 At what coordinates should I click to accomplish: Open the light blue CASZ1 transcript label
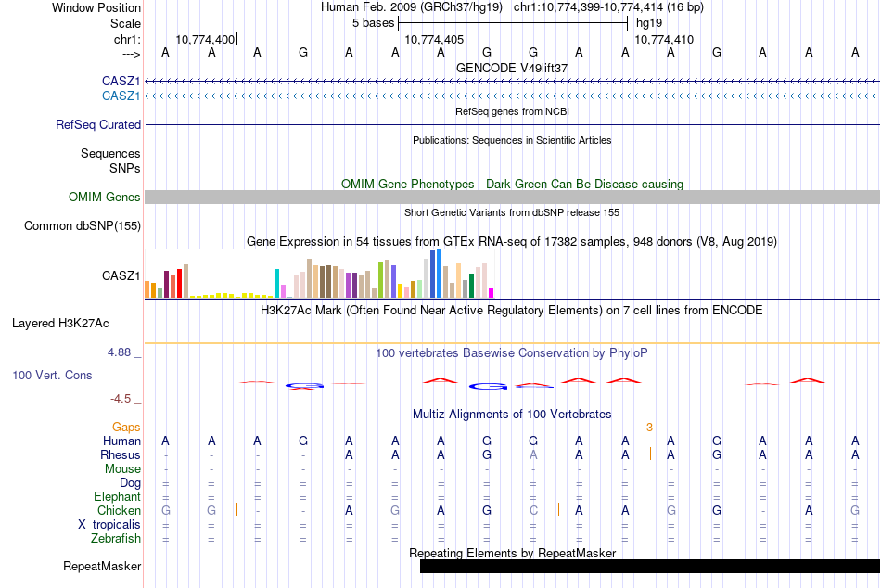[121, 96]
